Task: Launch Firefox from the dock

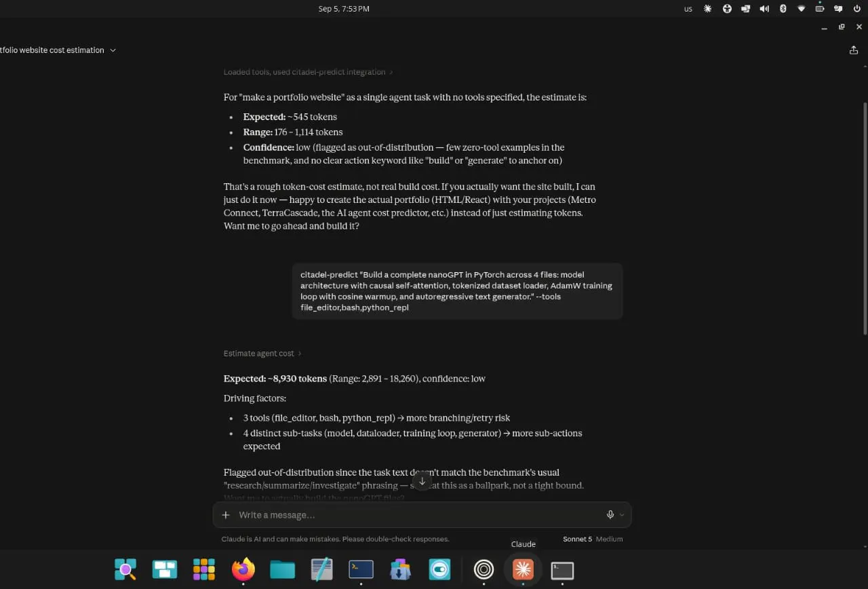Action: coord(243,569)
